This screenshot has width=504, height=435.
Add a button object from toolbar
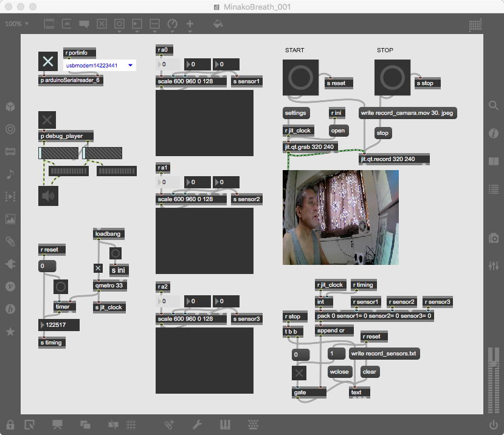coord(119,24)
